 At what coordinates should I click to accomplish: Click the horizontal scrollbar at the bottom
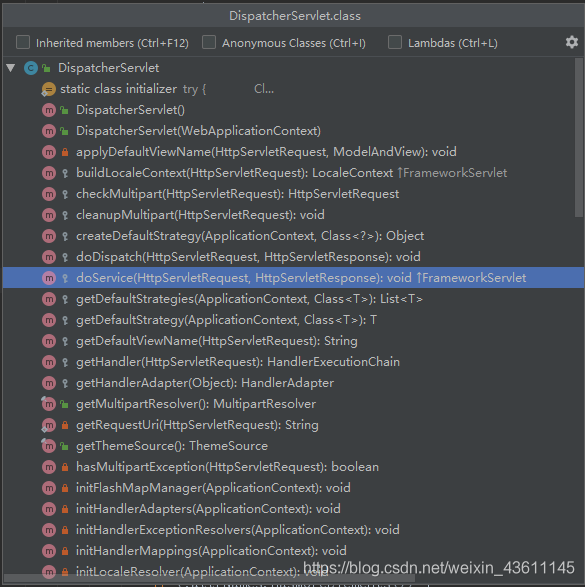209,579
